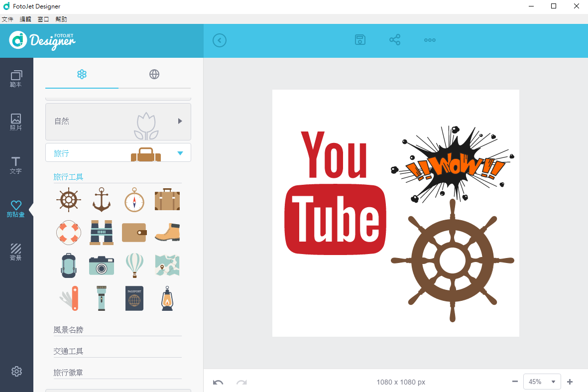Image resolution: width=588 pixels, height=392 pixels.
Task: Expand the 交通工具 clipart section
Action: [x=118, y=351]
